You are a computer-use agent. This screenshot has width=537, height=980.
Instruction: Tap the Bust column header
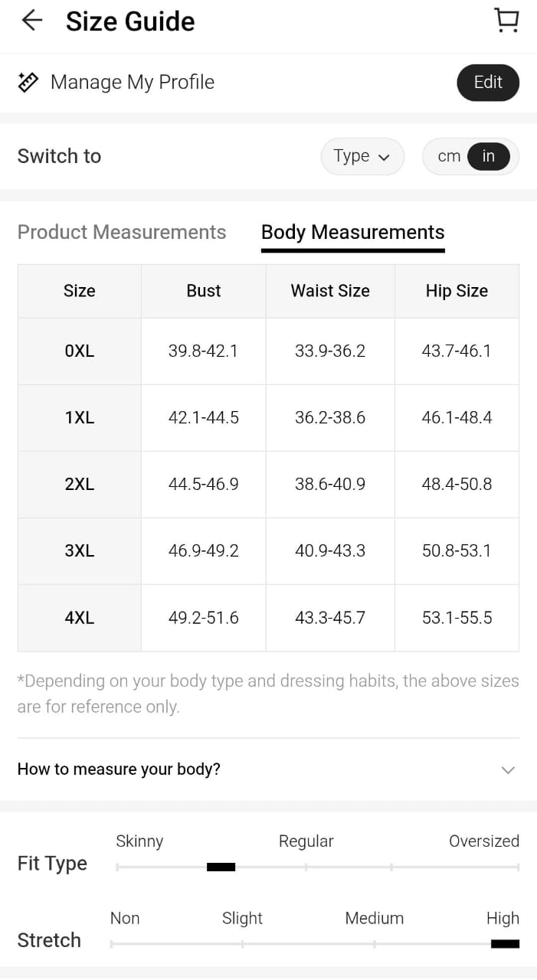pos(203,291)
